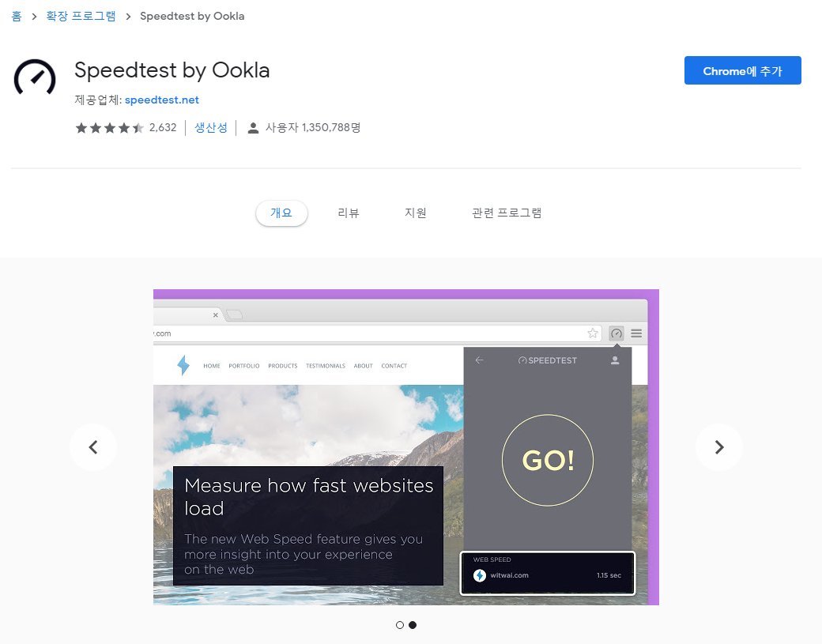Click the WEB SPEED label
This screenshot has width=822, height=644.
tap(492, 559)
